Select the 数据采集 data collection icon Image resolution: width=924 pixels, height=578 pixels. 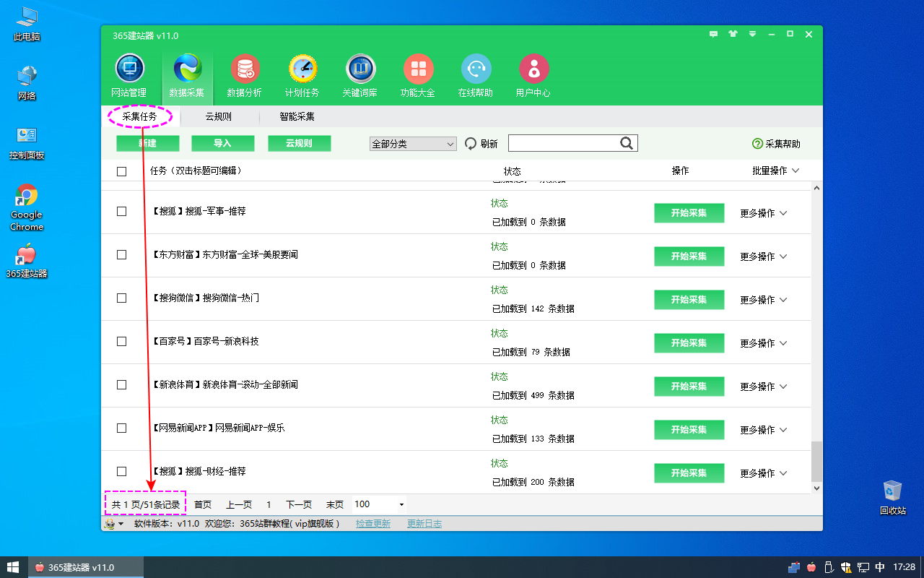click(x=187, y=69)
